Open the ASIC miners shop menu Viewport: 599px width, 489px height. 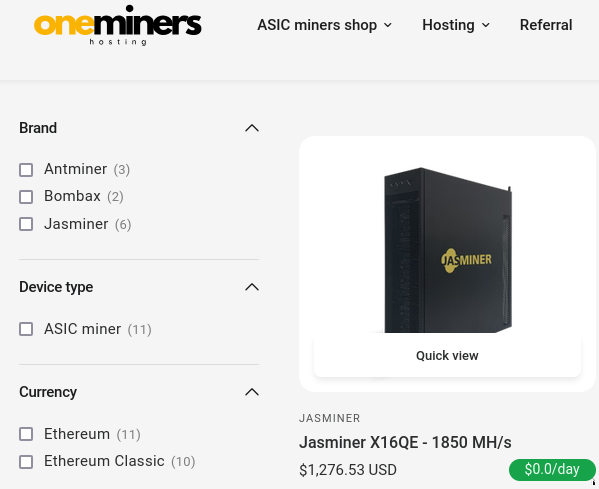pyautogui.click(x=325, y=25)
